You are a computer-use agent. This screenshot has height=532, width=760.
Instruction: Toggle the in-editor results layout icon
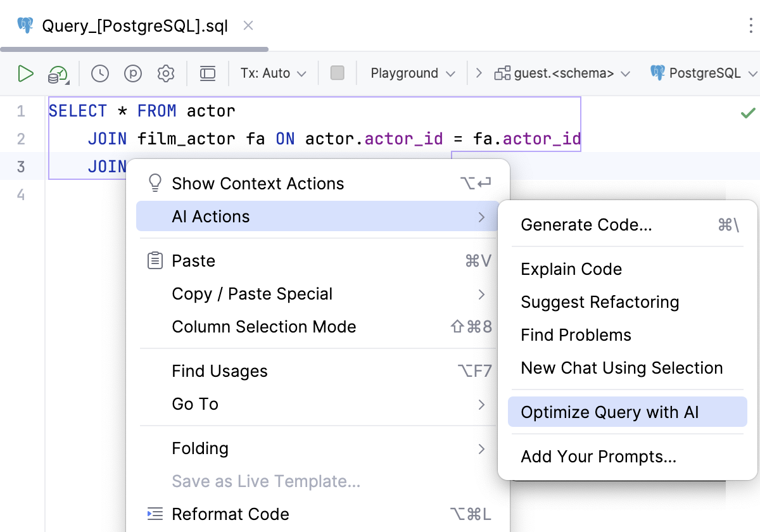(208, 73)
